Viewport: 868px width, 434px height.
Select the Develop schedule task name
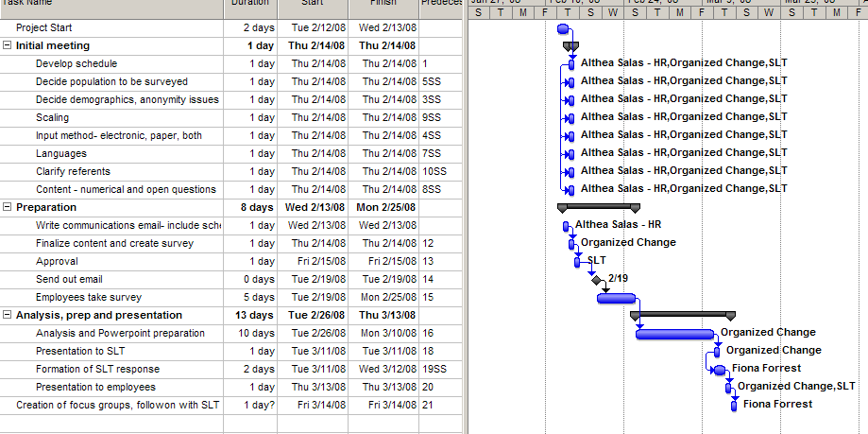tap(77, 63)
